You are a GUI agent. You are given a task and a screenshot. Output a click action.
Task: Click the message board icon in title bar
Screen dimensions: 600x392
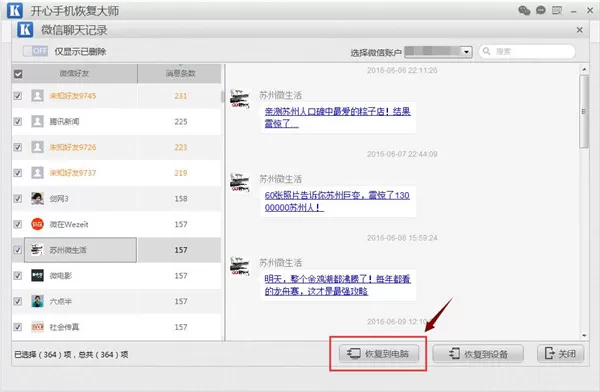557,10
